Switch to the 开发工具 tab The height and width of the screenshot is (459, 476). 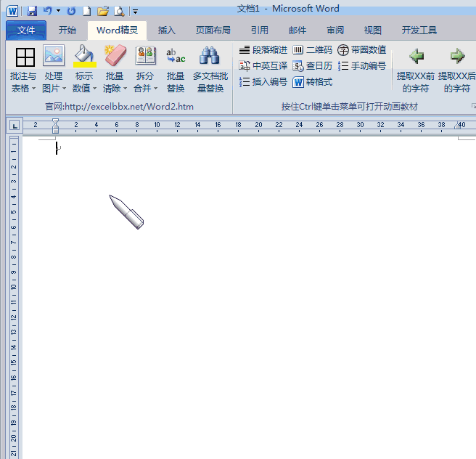coord(419,31)
